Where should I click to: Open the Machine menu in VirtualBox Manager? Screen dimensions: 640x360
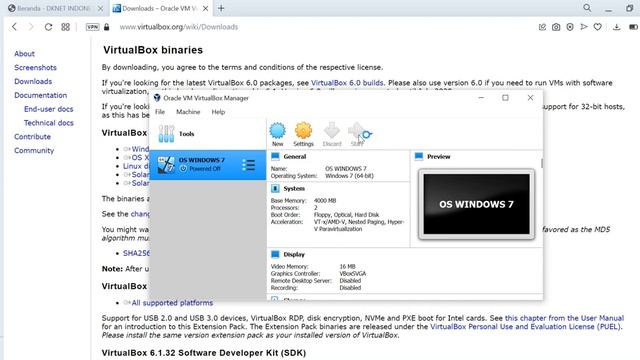188,112
